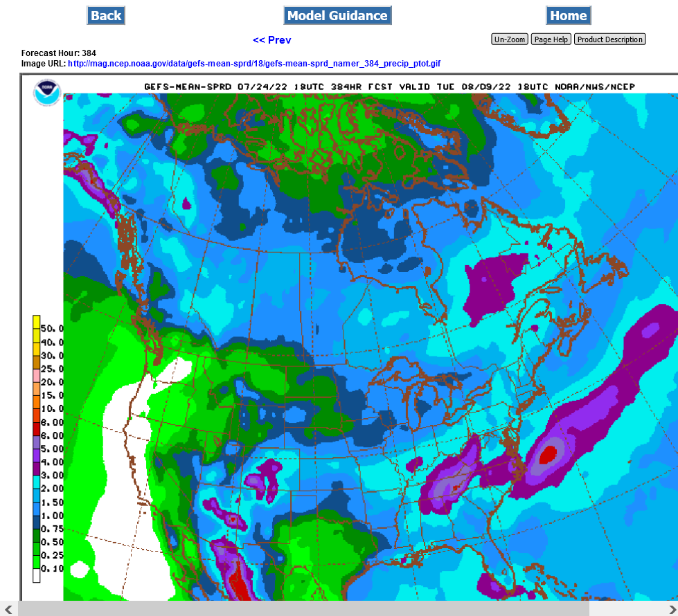Click the cyan legend swatch
678x616 pixels.
[37, 482]
